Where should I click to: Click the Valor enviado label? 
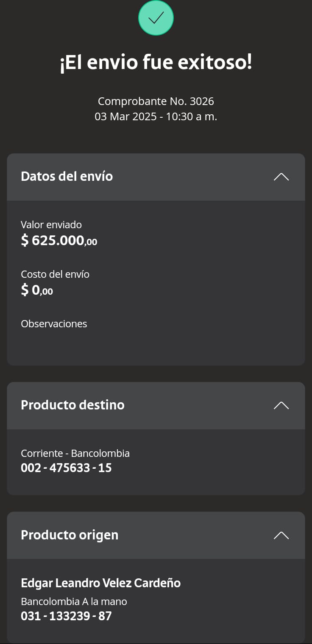pos(51,225)
